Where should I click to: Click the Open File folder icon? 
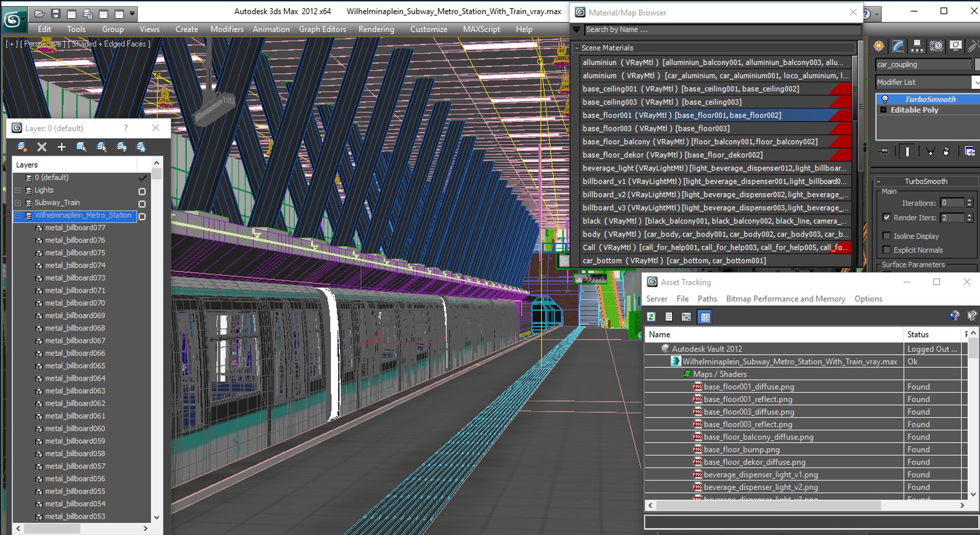(40, 14)
